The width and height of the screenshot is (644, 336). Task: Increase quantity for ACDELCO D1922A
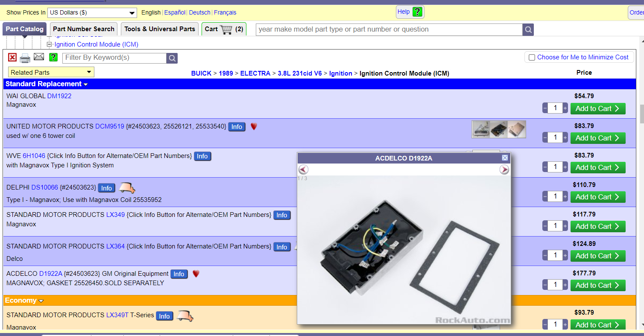(565, 285)
